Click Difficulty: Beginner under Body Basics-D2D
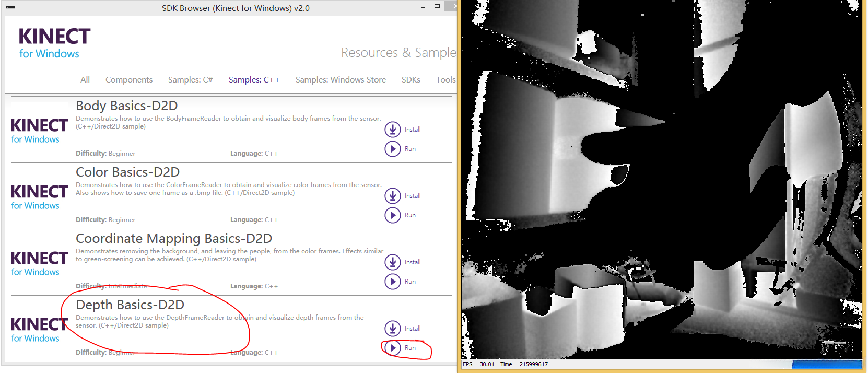Image resolution: width=868 pixels, height=373 pixels. click(x=105, y=154)
